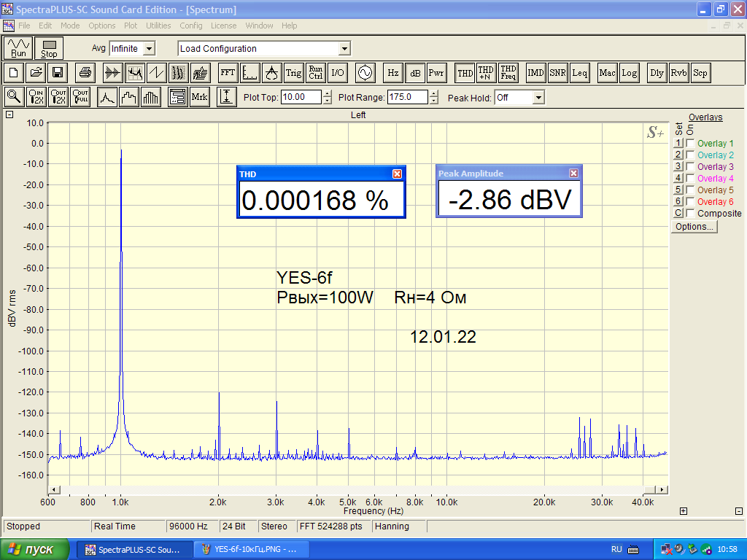
Task: Save using the floppy disk icon
Action: click(x=58, y=73)
